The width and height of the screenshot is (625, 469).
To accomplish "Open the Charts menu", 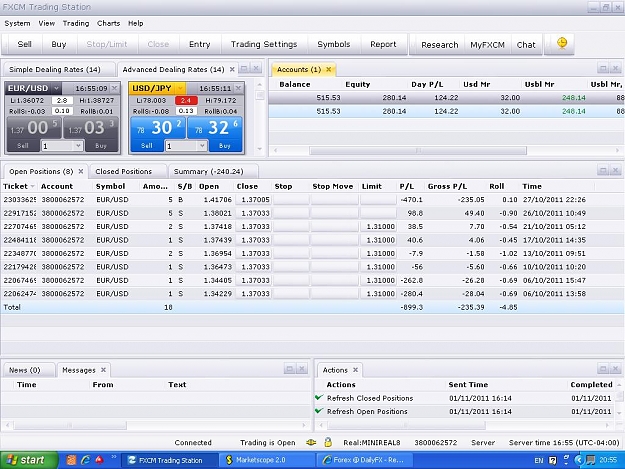I will [108, 24].
